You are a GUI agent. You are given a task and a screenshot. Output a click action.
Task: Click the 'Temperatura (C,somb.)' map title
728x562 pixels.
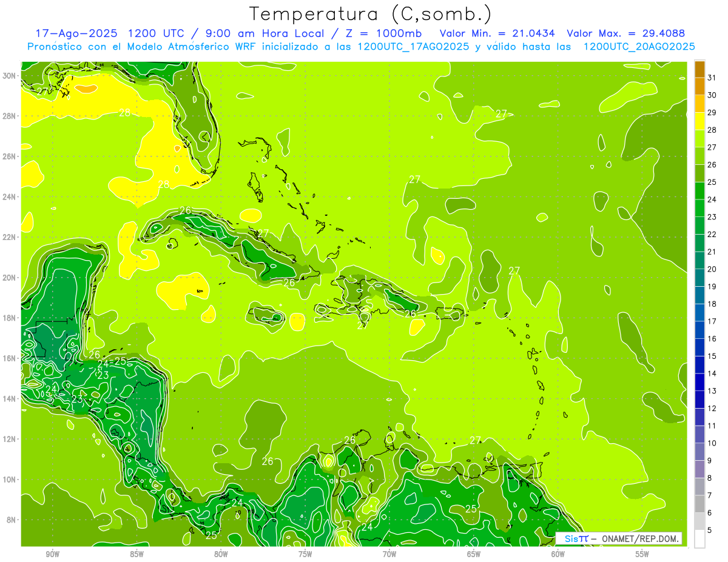371,14
